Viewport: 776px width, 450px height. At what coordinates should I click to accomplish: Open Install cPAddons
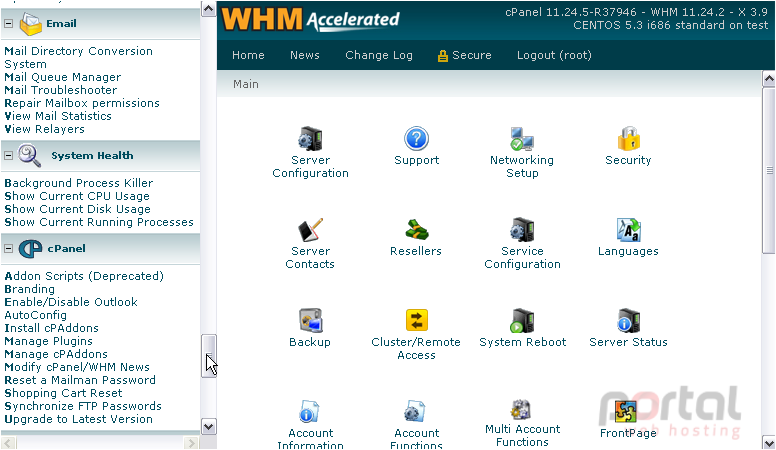point(51,328)
